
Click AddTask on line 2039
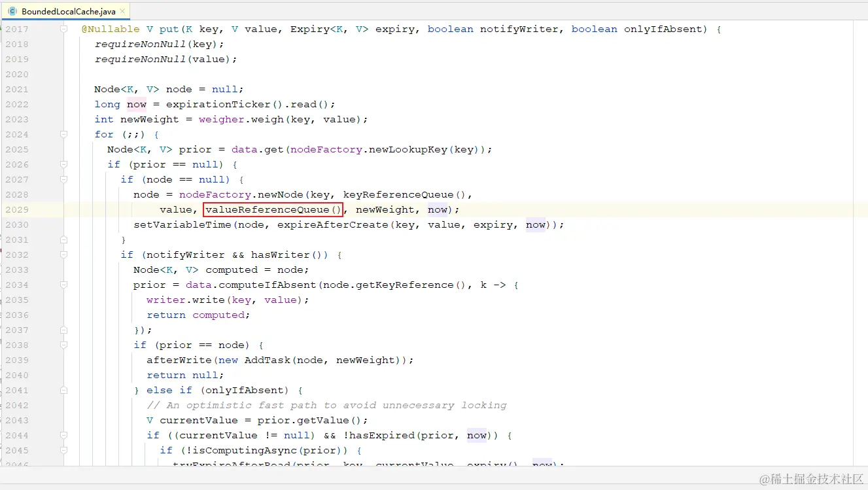(x=268, y=360)
